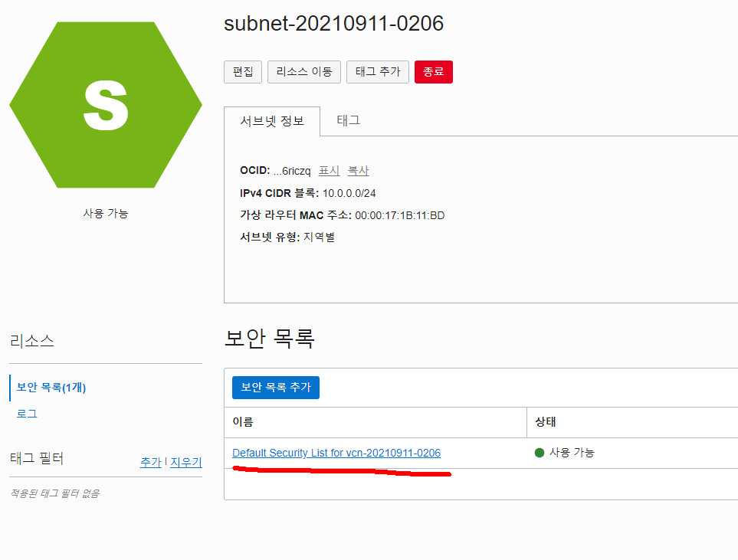
Task: Click the green status dot beside 사용 가능
Action: 540,453
